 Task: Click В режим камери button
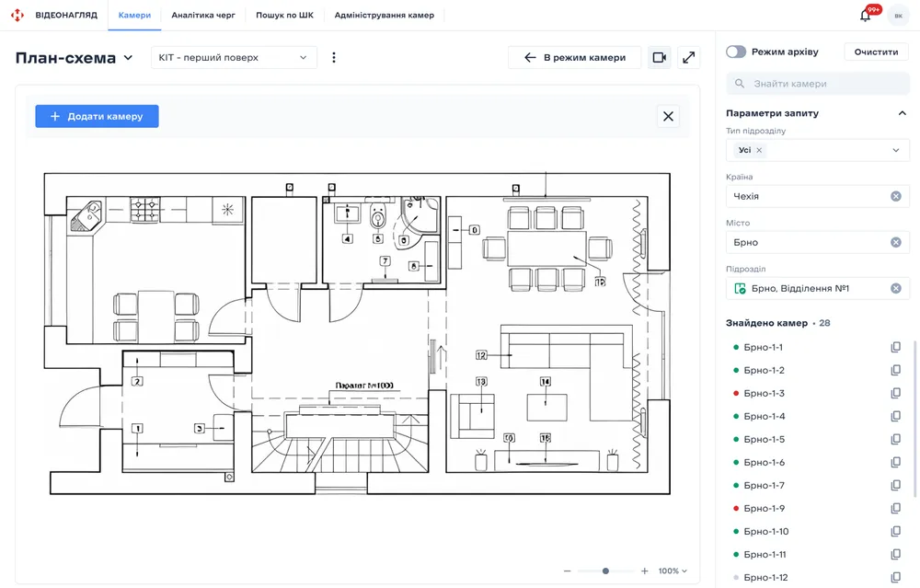[x=574, y=57]
